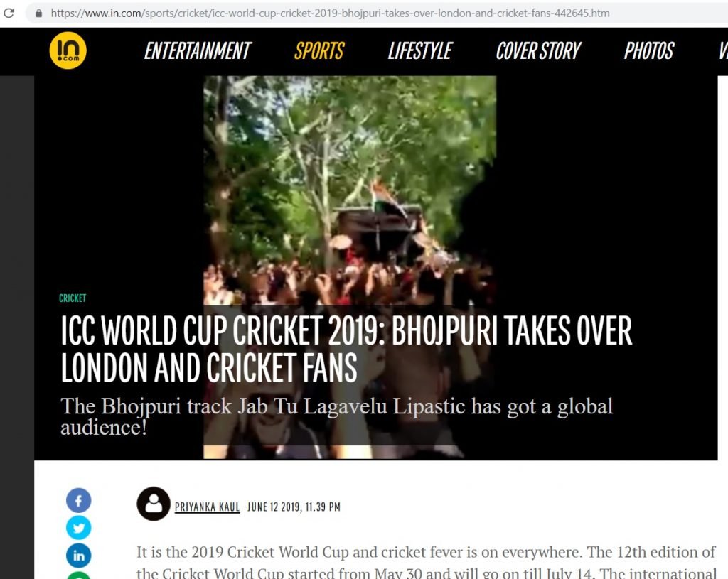Share article via Twitter icon
This screenshot has width=728, height=579.
78,528
